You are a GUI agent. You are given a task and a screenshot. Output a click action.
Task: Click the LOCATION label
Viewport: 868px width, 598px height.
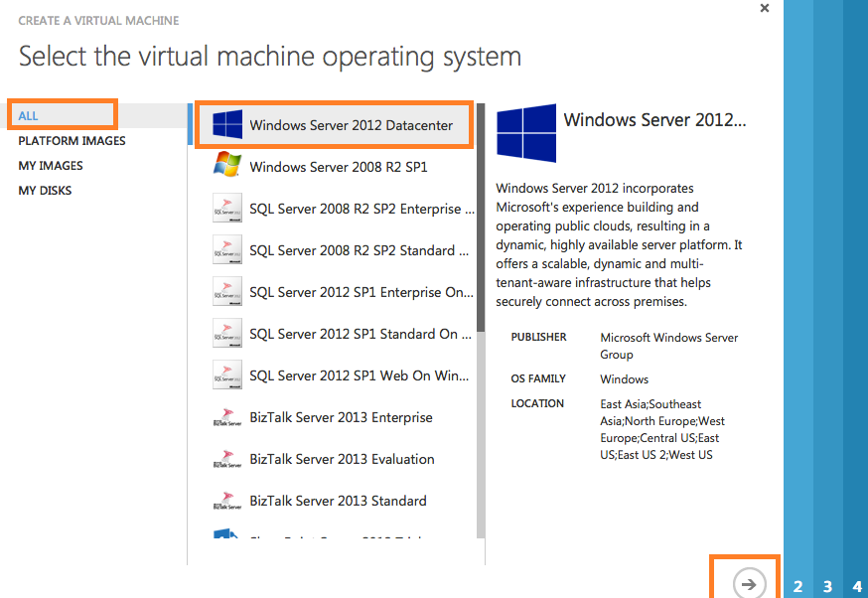537,403
